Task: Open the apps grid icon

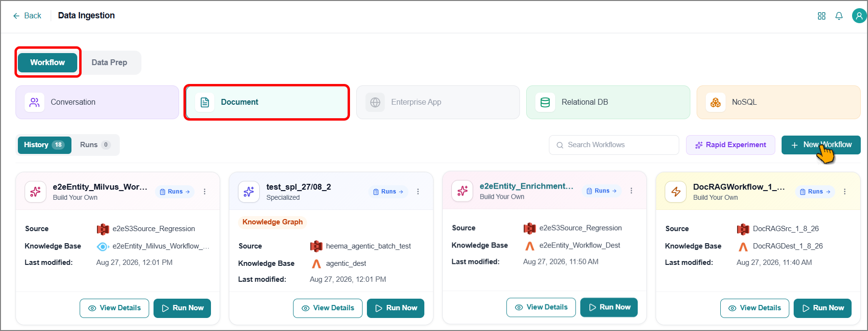Action: pos(821,16)
